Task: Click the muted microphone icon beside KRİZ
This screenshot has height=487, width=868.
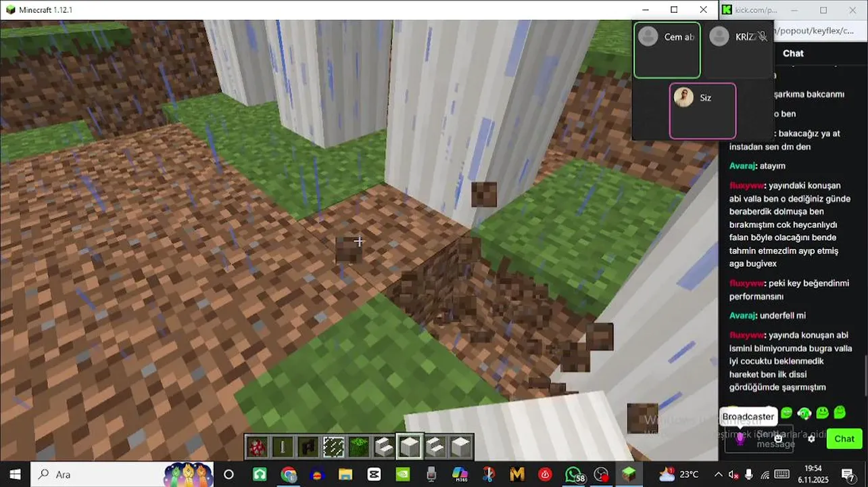Action: (x=763, y=37)
